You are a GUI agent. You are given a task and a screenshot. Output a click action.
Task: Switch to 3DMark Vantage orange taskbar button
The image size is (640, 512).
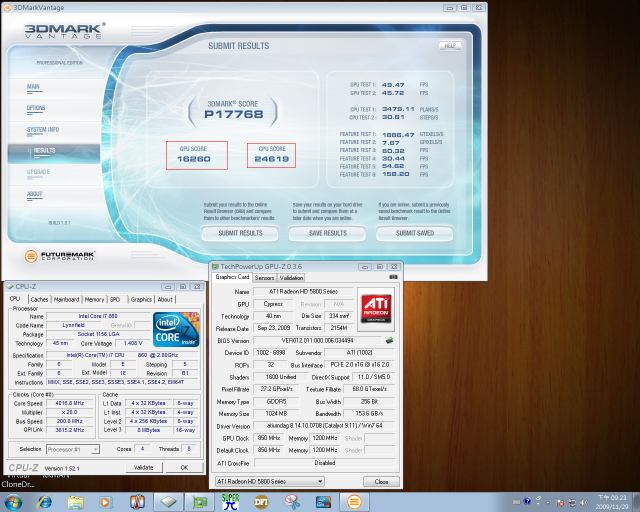click(x=354, y=502)
